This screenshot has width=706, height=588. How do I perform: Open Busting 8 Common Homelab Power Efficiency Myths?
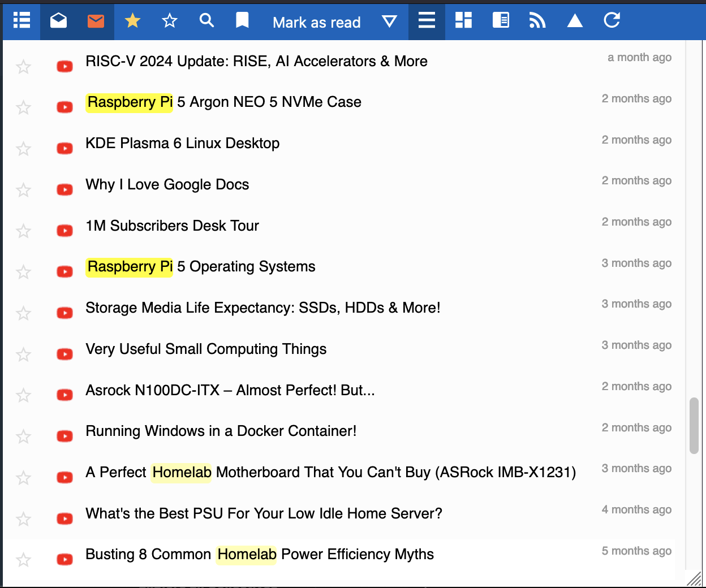point(259,554)
